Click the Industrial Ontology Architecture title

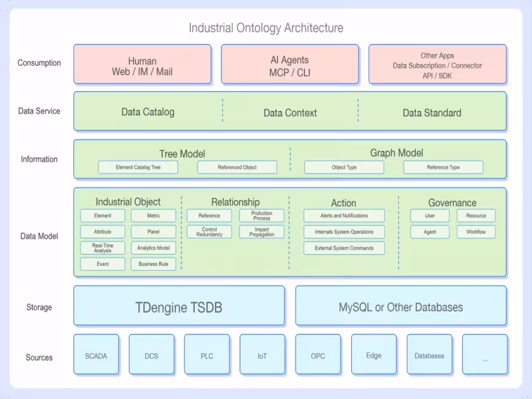tap(266, 28)
